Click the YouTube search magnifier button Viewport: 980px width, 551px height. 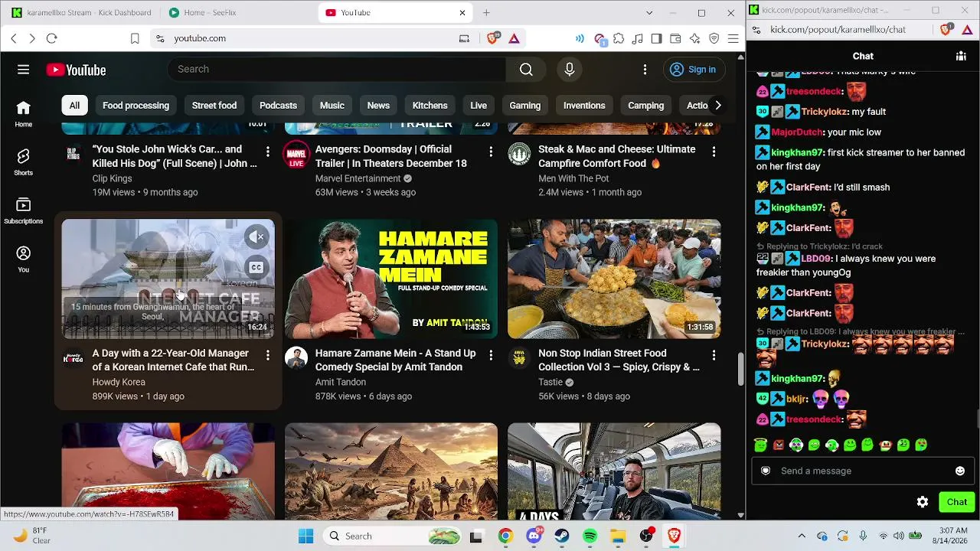click(x=526, y=70)
